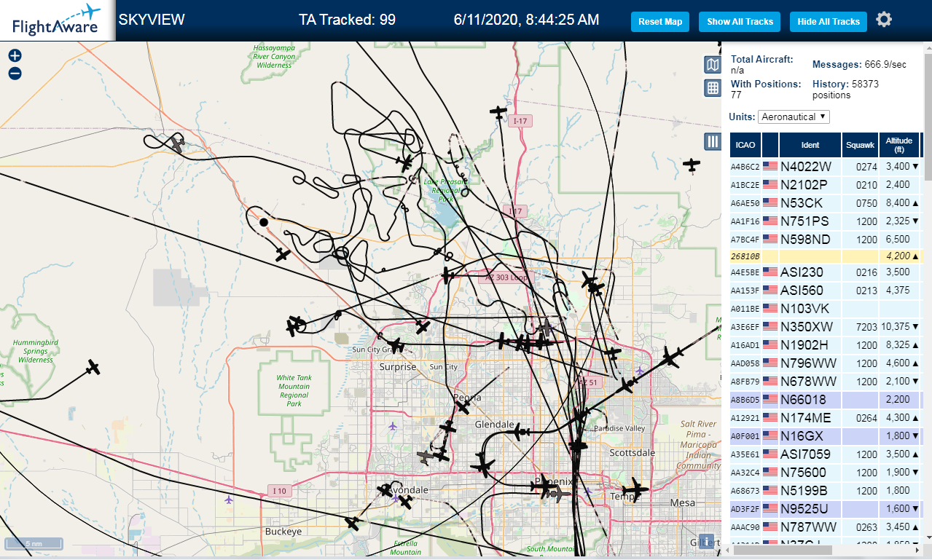932x560 pixels.
Task: Select aircraft row ASI230
Action: coord(827,272)
